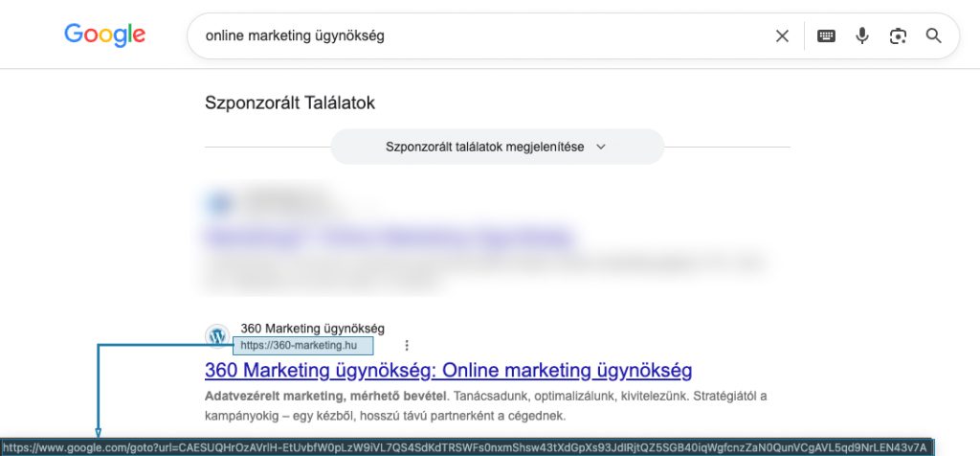Click the Szponzorált Találatok heading
Viewport: 980px width, 456px height.
point(290,103)
